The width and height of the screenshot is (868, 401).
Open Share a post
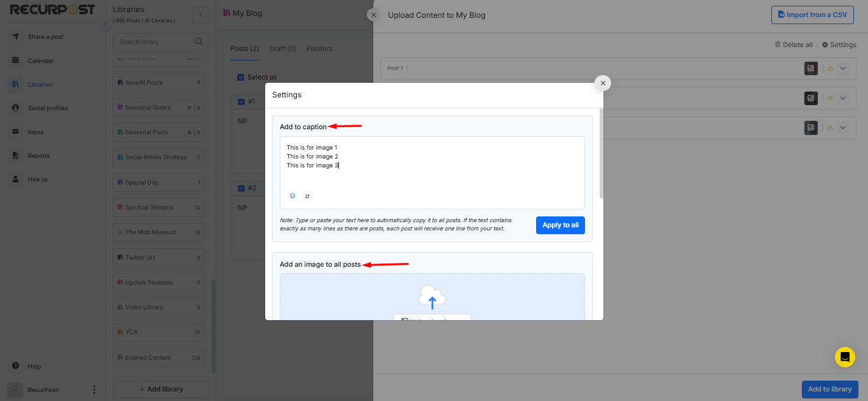click(x=45, y=37)
